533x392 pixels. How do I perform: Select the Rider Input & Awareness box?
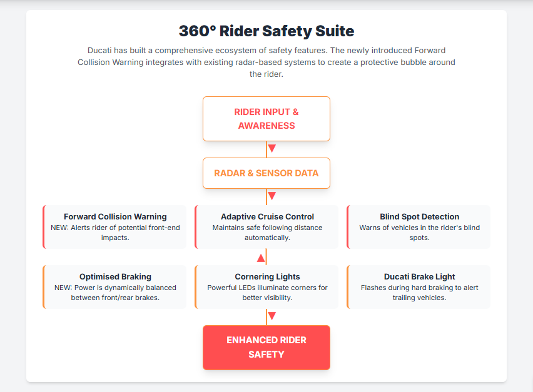(x=266, y=119)
